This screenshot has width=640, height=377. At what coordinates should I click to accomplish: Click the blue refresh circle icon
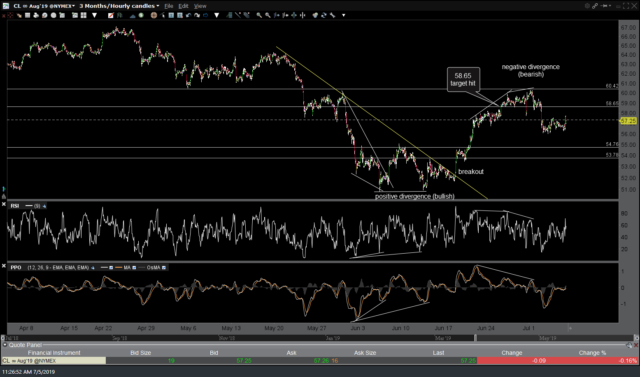205,15
